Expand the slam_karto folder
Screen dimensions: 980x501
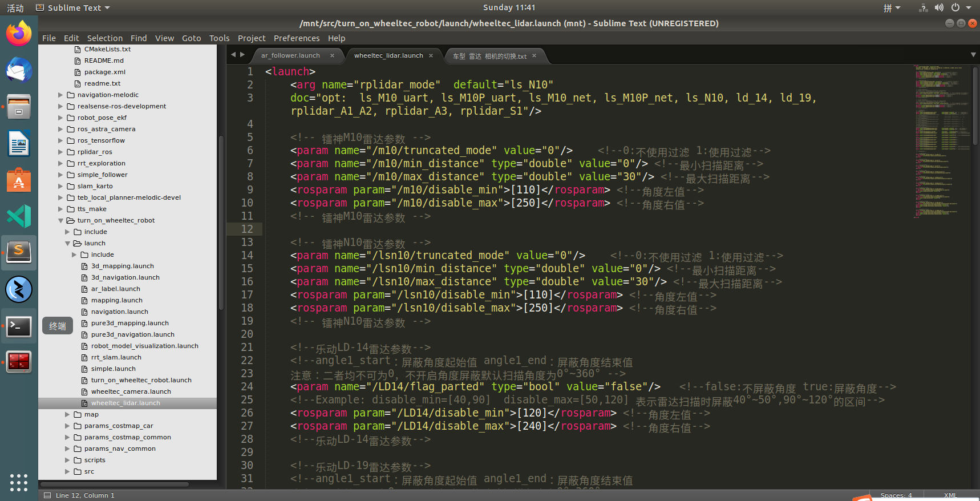(x=60, y=186)
